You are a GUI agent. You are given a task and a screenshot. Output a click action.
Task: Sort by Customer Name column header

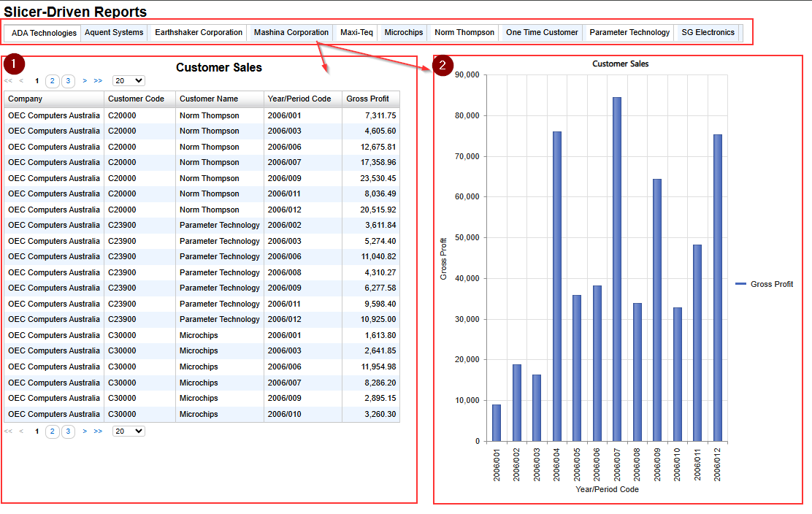click(220, 99)
